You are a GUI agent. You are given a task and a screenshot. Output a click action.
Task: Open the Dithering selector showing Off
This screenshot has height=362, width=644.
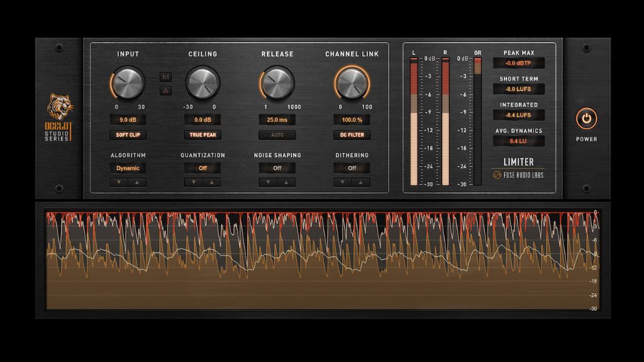pos(352,168)
